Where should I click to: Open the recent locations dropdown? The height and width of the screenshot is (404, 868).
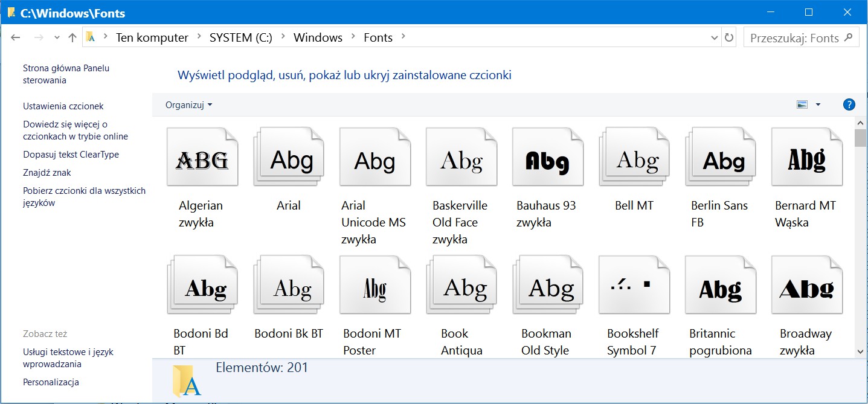(x=57, y=37)
